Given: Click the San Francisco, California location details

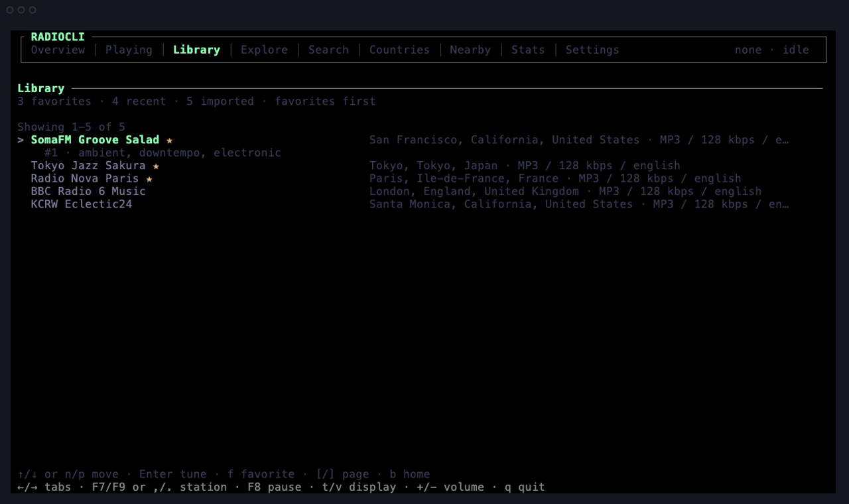Looking at the screenshot, I should tap(579, 140).
